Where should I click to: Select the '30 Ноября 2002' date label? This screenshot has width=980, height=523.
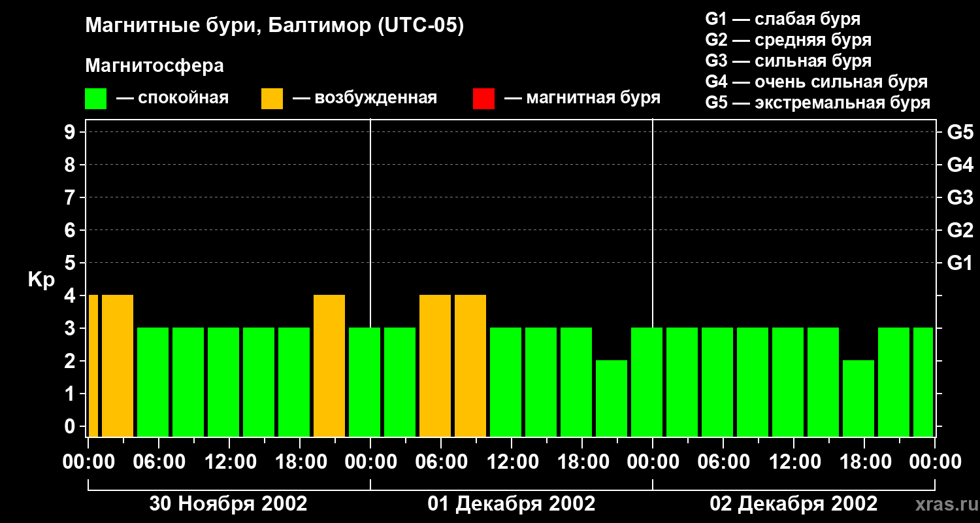point(228,504)
